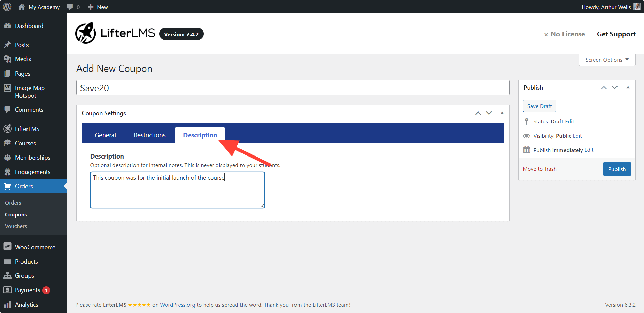Click the Posts pushpin icon

click(x=7, y=45)
